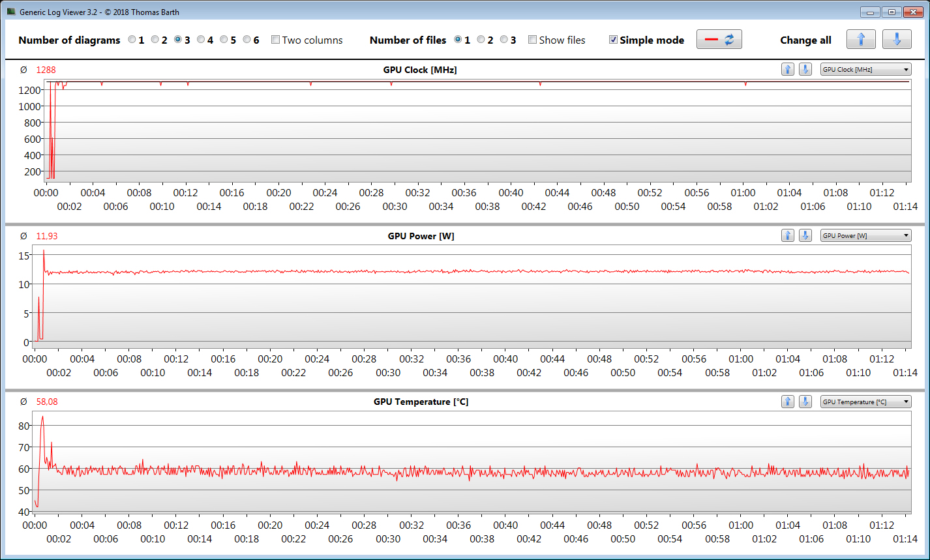Click the GPU Power [W] chart title
Viewport: 930px width, 560px height.
pos(421,236)
